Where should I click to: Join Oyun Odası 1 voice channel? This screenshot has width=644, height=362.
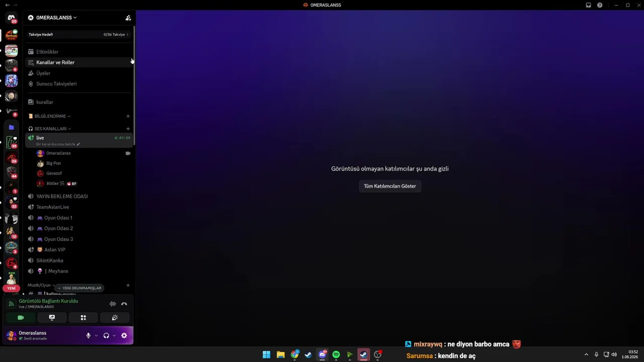click(x=79, y=218)
